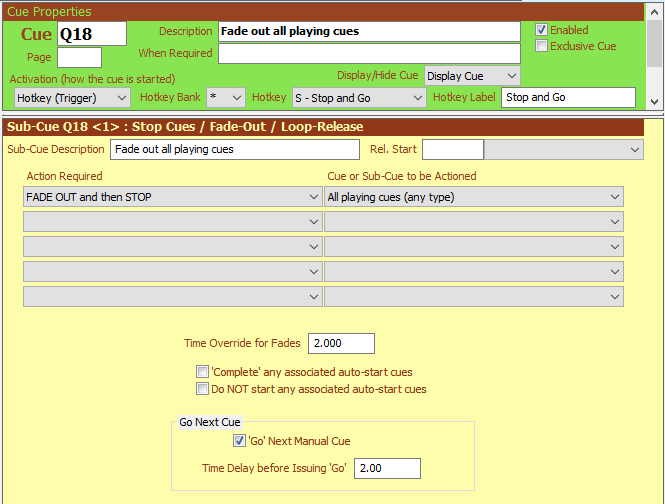Click the cue Description text field
665x504 pixels.
368,31
